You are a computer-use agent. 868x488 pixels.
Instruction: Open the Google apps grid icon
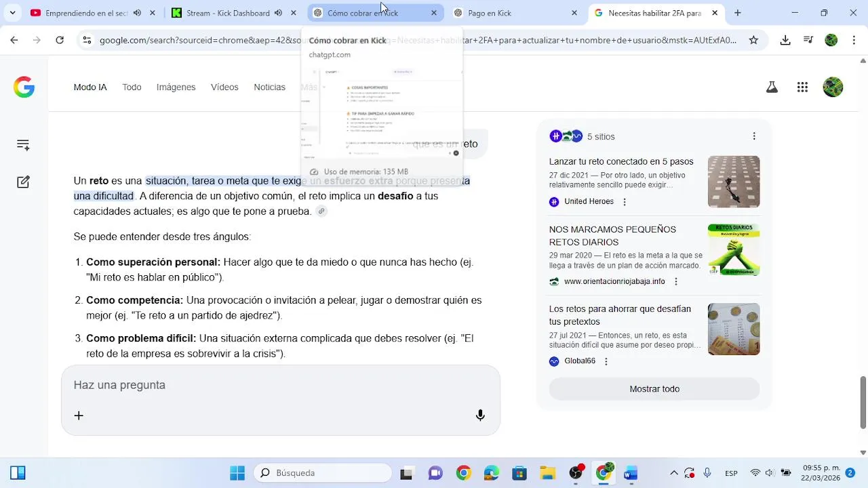click(802, 87)
